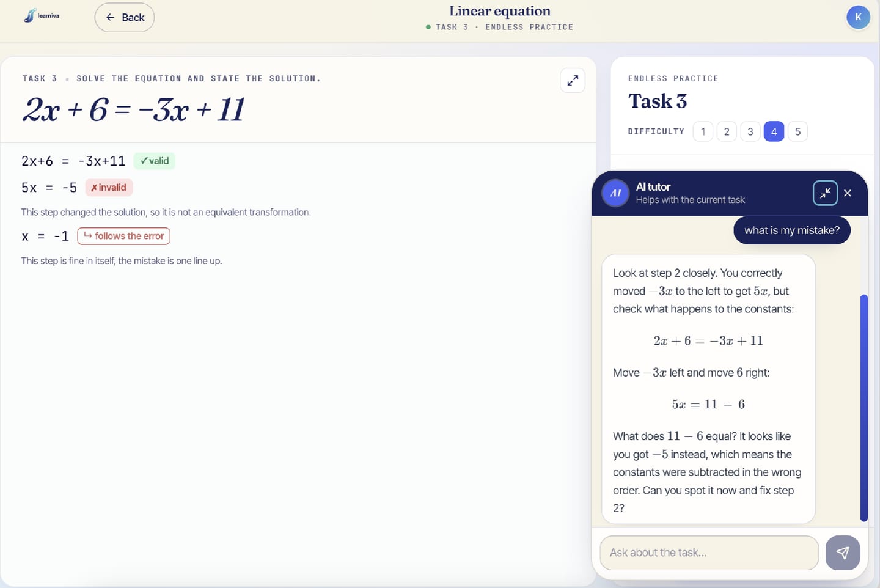This screenshot has height=588, width=880.
Task: Collapse the AI tutor chat window
Action: 825,193
